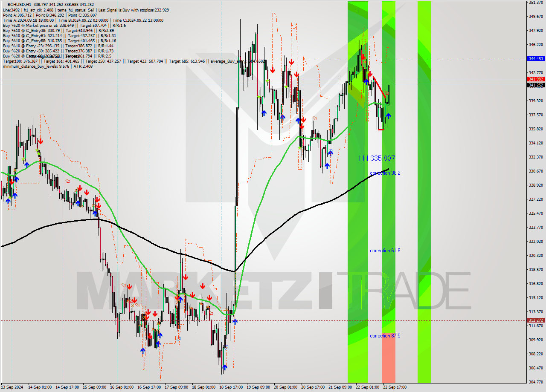Click the 346.220 price axis value
The height and width of the screenshot is (392, 546).
tap(536, 45)
